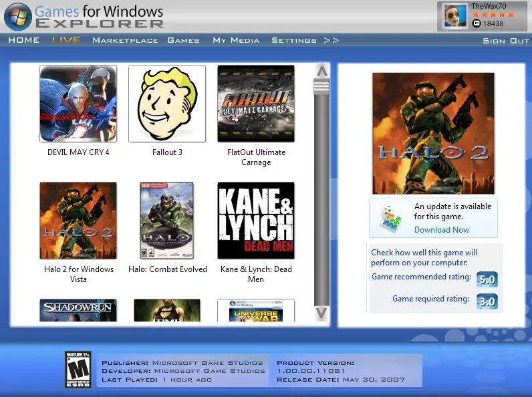Click 'An update is available' message
The height and width of the screenshot is (397, 532).
(452, 211)
